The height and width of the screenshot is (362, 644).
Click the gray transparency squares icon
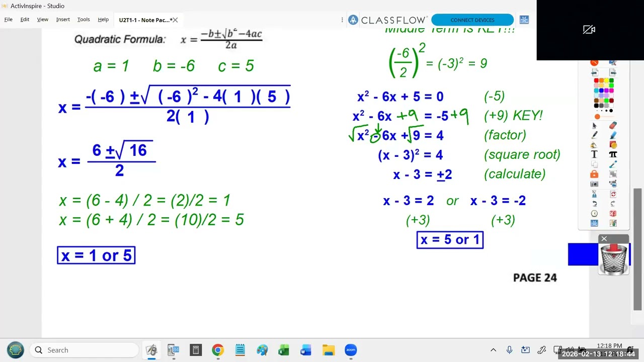pyautogui.click(x=613, y=174)
